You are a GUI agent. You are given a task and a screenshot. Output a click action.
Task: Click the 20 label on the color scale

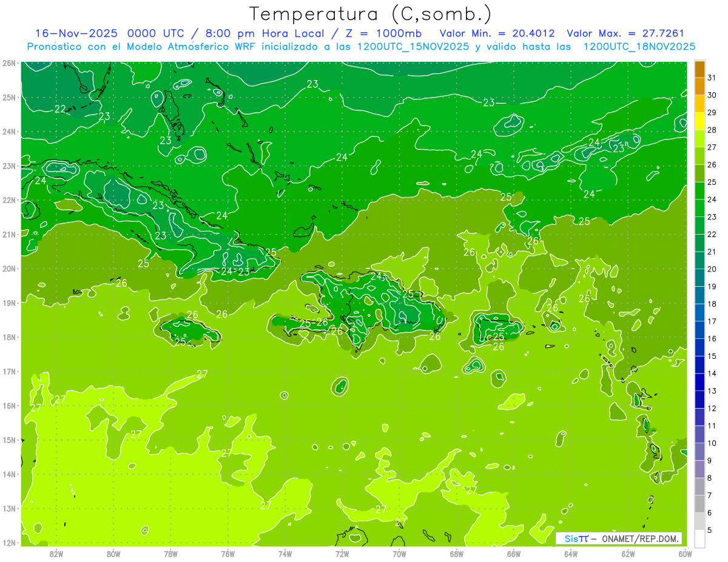click(712, 269)
